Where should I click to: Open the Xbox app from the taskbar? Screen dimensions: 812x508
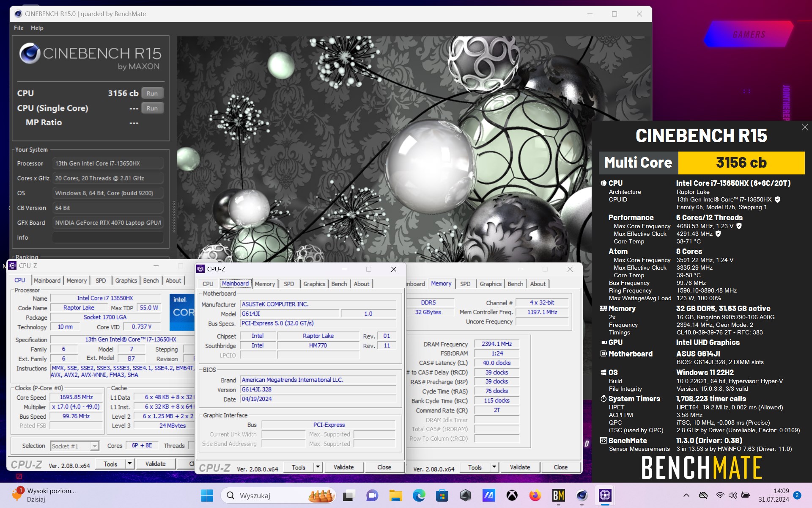[512, 495]
